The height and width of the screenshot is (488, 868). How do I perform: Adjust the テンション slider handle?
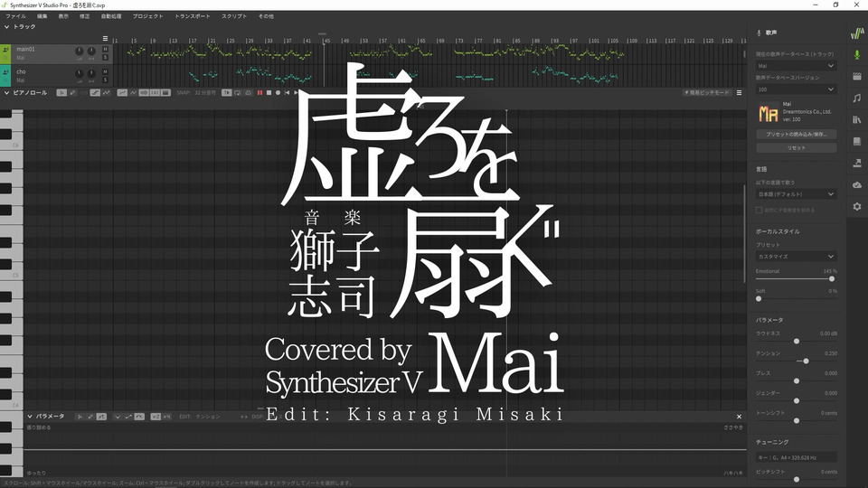[806, 361]
